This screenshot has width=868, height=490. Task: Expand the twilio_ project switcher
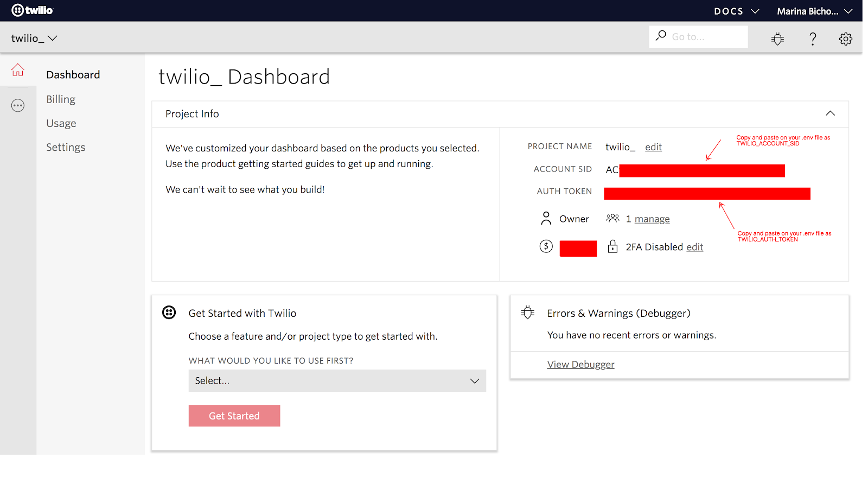click(34, 39)
